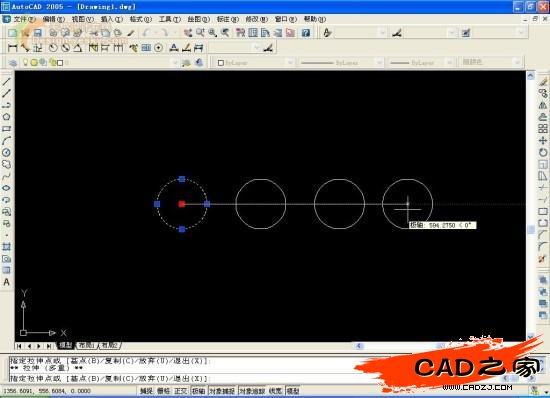
Task: Open the 绘图 (Draw) menu
Action: point(198,19)
